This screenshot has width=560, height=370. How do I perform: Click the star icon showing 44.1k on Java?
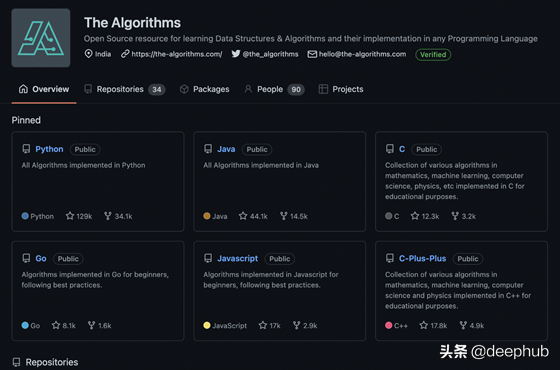[x=243, y=216]
